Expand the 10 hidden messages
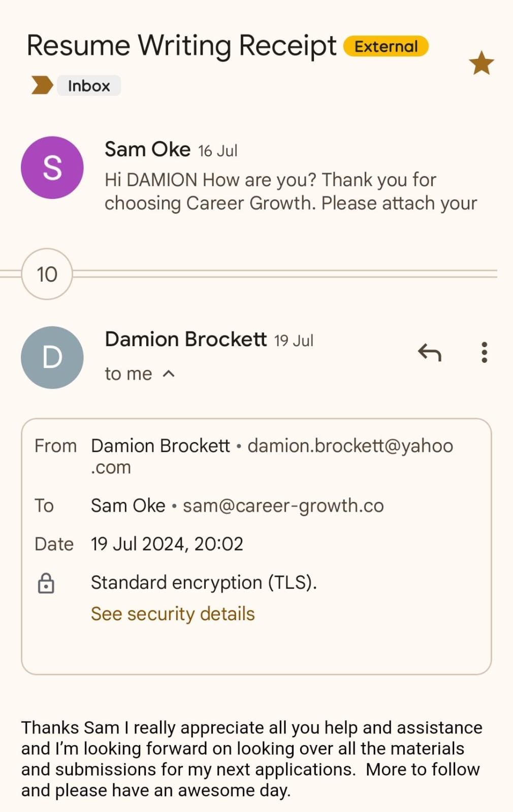This screenshot has height=812, width=513. tap(47, 274)
